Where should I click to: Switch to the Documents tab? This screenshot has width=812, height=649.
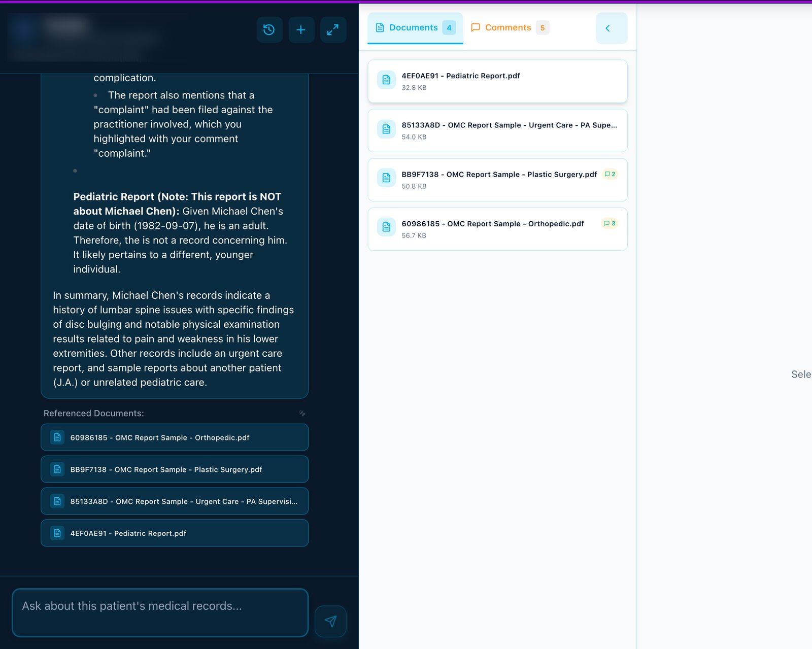tap(415, 28)
